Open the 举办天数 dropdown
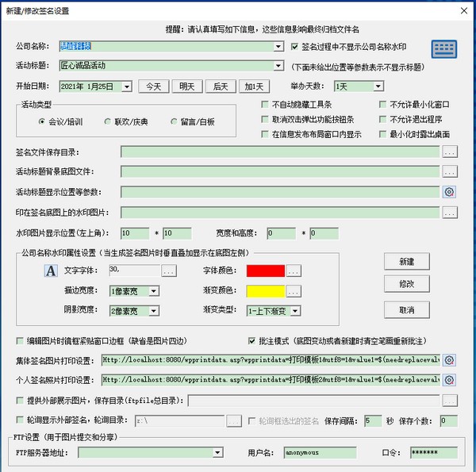The width and height of the screenshot is (476, 472). pos(378,86)
